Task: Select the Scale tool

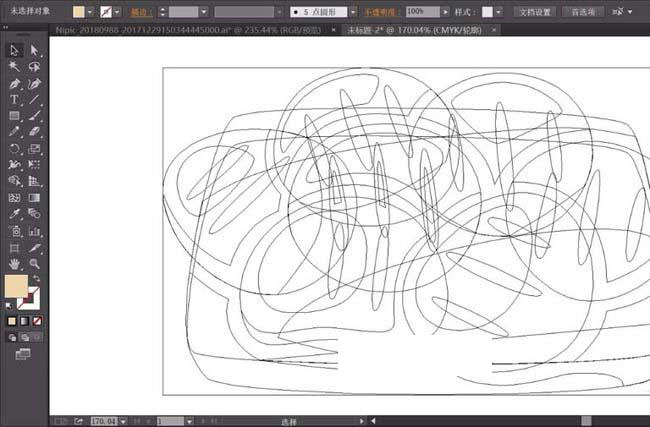Action: pos(34,148)
